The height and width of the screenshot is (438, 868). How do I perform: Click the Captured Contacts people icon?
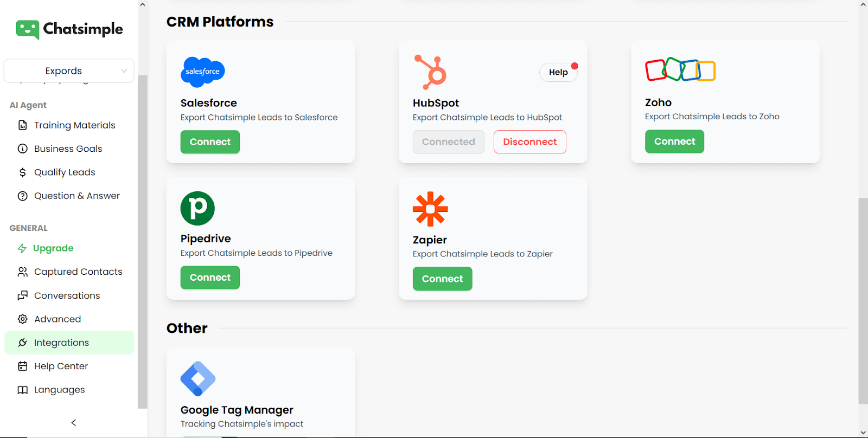coord(22,272)
